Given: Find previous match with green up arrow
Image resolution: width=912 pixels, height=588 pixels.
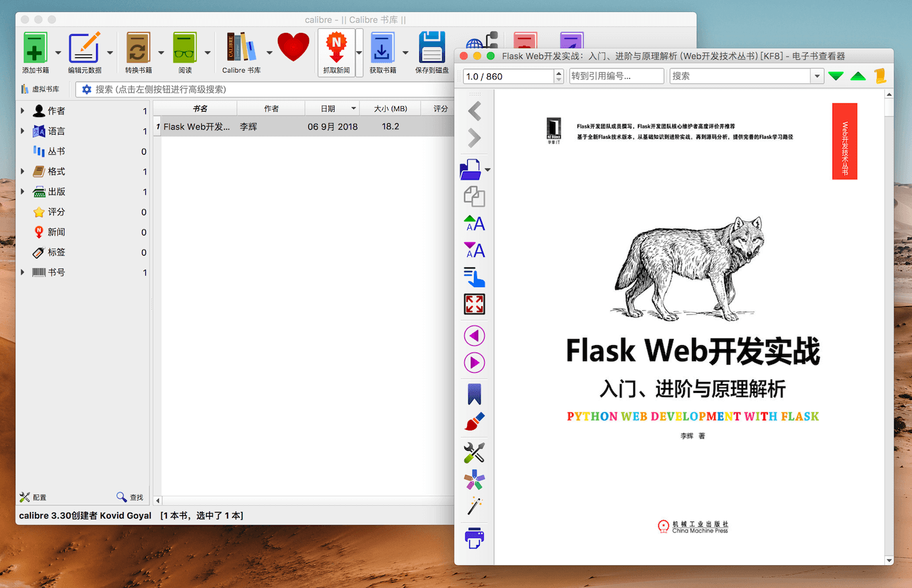Looking at the screenshot, I should click(x=858, y=76).
